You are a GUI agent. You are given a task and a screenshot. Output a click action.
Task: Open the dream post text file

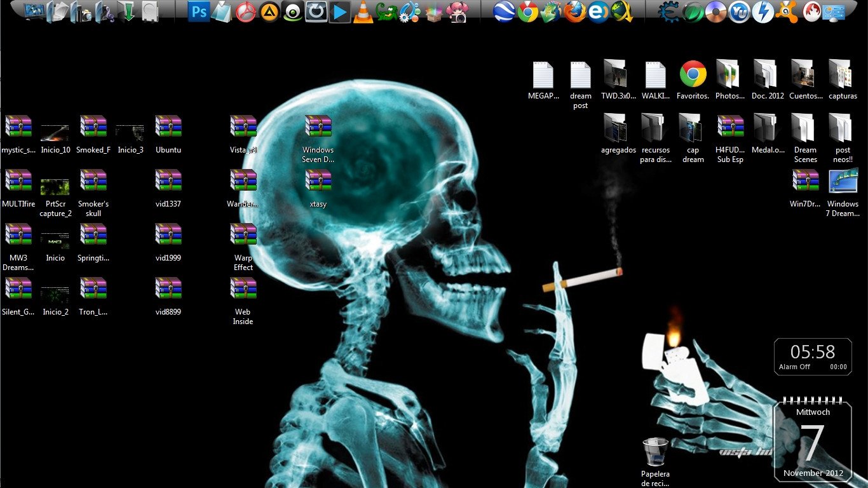581,85
